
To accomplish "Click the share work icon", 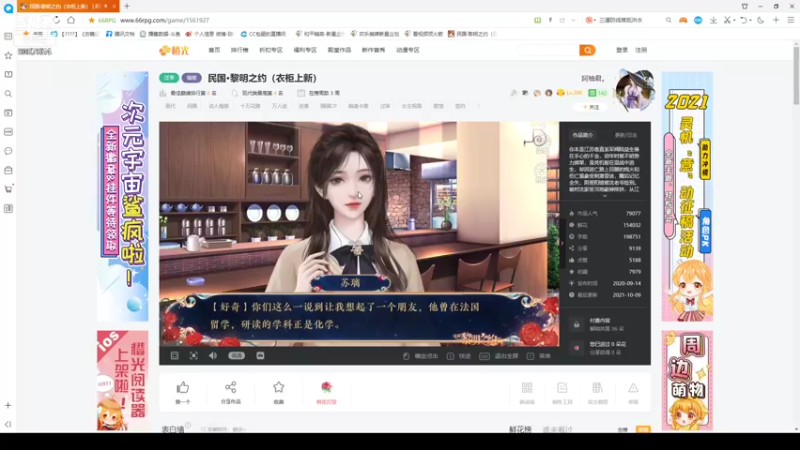I will [x=231, y=387].
